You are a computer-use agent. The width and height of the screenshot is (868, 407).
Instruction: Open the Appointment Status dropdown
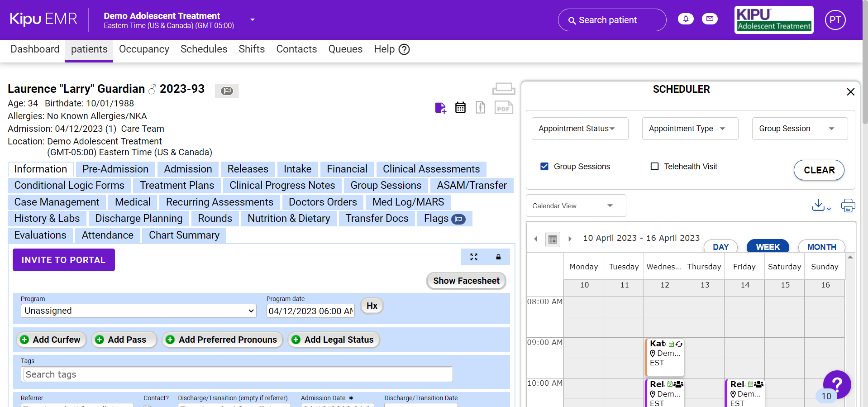point(580,129)
